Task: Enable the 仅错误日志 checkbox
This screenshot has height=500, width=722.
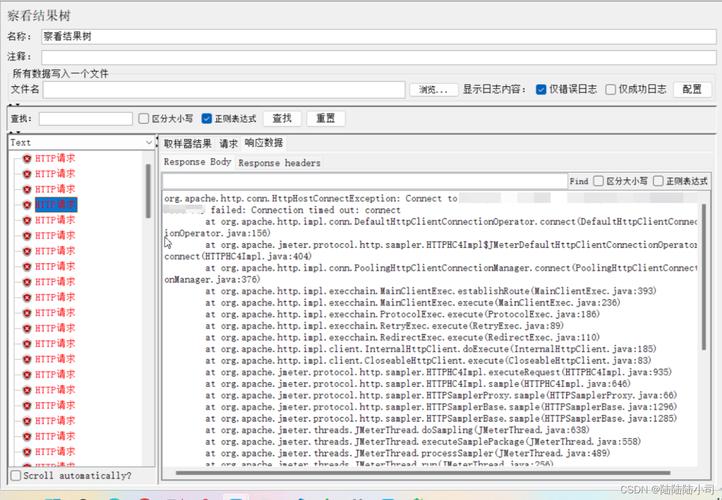Action: [541, 89]
